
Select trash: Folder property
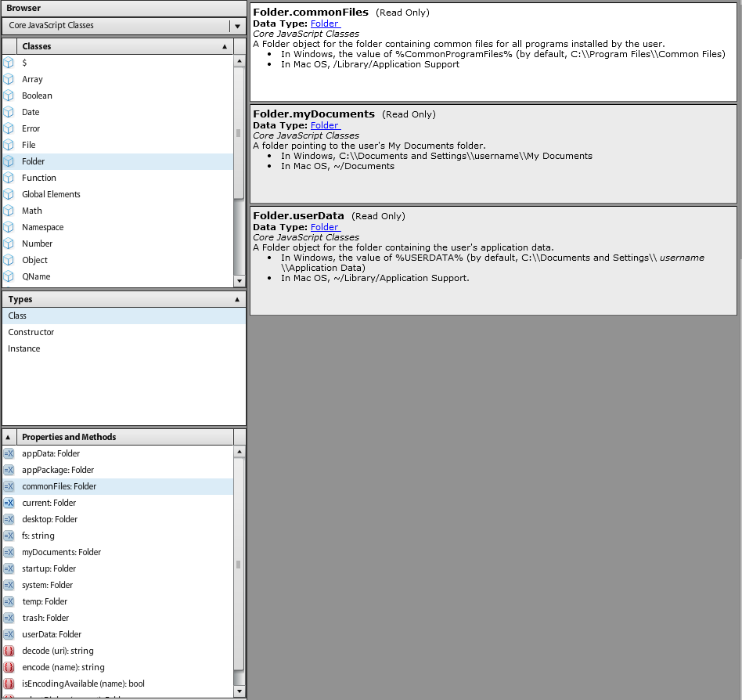coord(118,618)
